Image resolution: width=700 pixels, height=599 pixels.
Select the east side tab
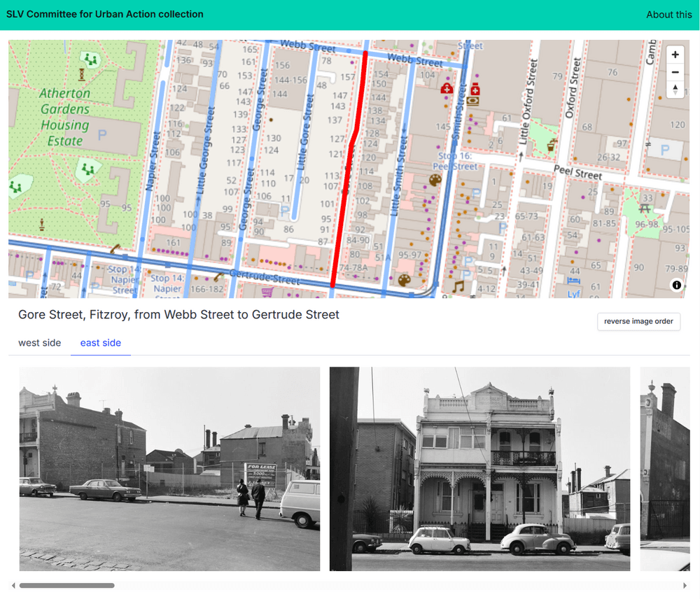tap(100, 342)
